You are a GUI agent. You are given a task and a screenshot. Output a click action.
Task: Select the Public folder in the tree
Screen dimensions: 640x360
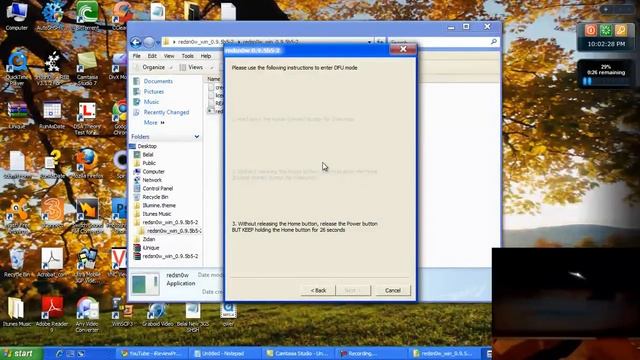[149, 163]
